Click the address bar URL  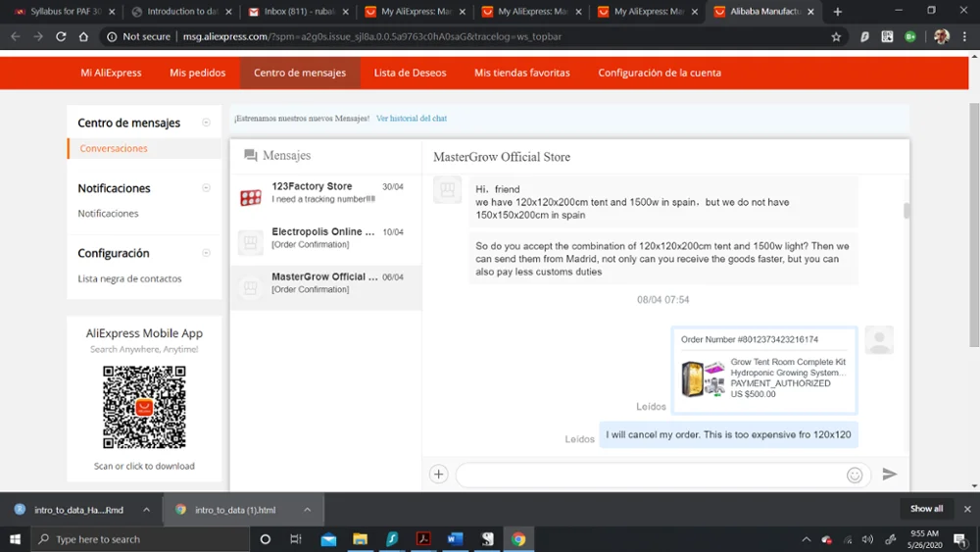click(371, 37)
